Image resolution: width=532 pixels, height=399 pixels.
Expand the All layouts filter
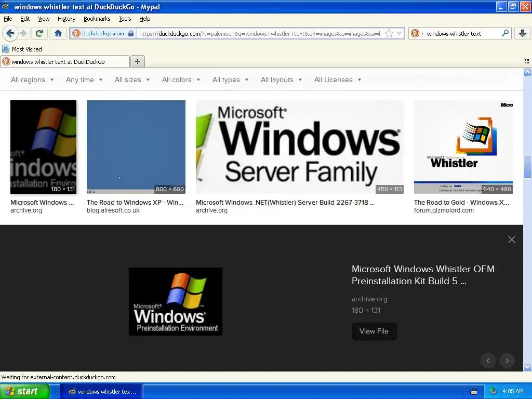281,79
